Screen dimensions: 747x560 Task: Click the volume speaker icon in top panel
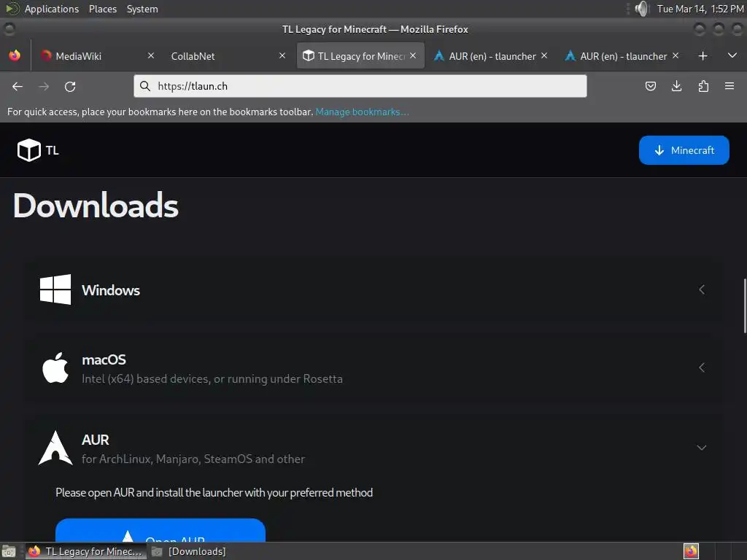(642, 9)
